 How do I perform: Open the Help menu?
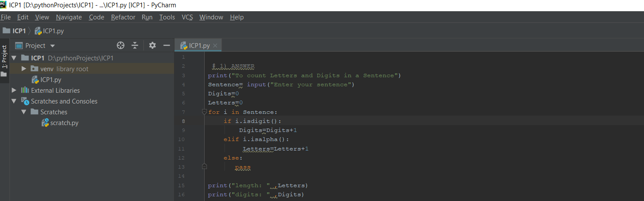point(237,17)
